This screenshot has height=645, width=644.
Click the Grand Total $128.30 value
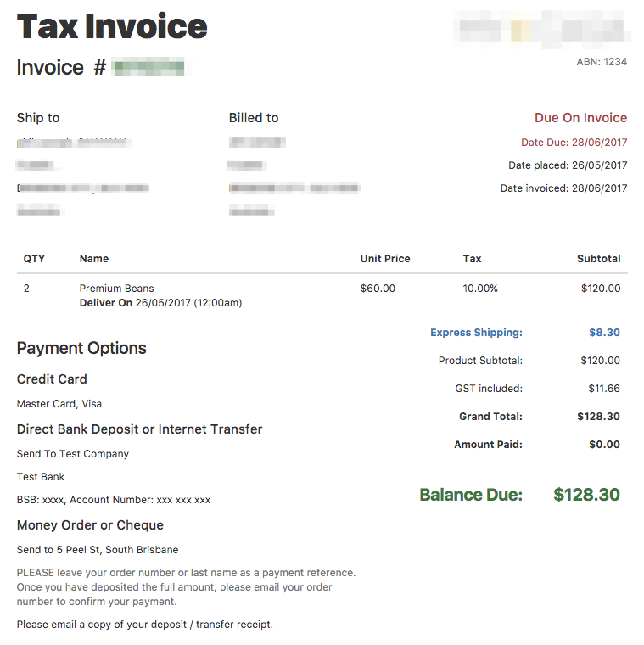click(598, 417)
